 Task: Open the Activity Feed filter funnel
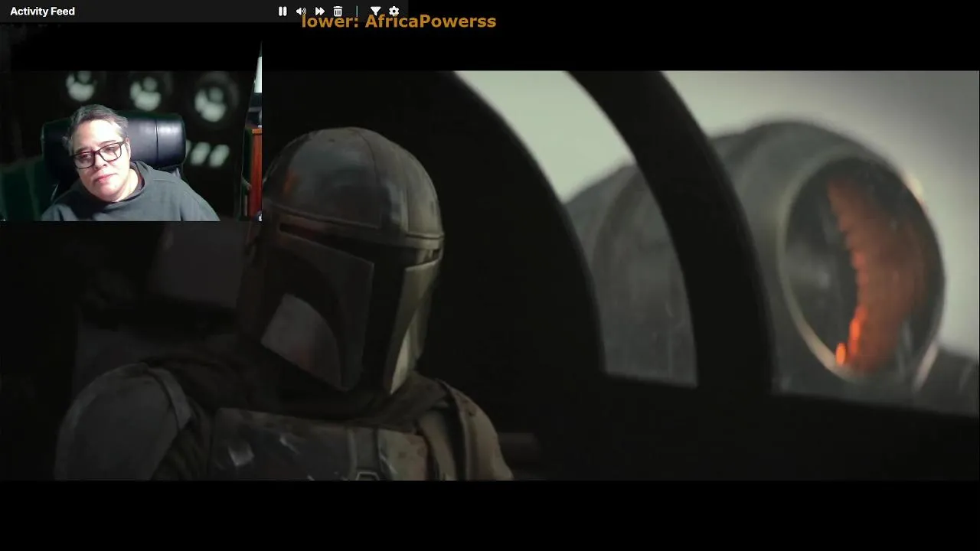click(375, 11)
